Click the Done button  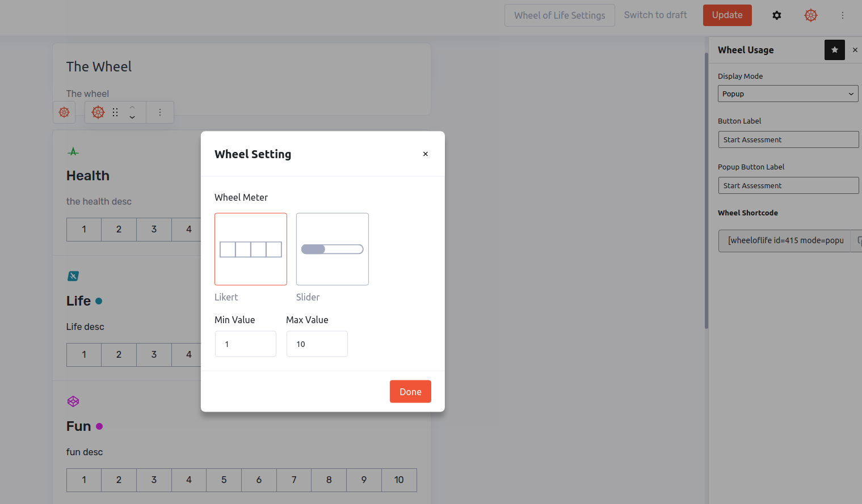[410, 392]
